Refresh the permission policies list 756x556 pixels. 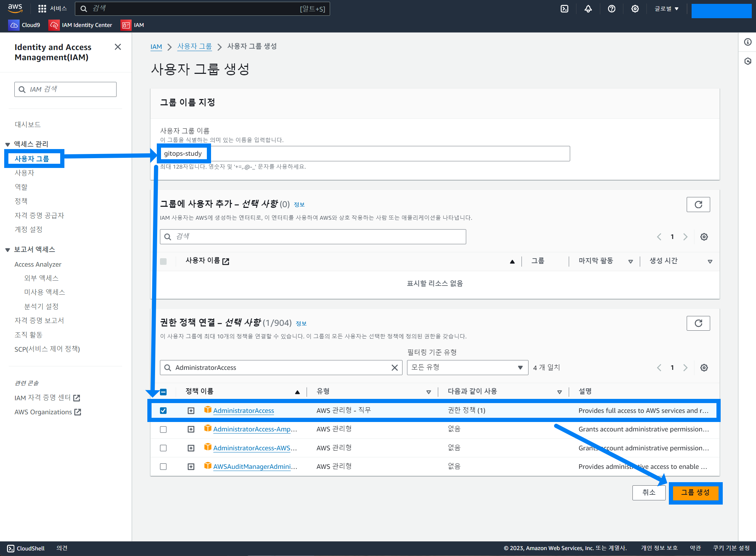coord(698,323)
